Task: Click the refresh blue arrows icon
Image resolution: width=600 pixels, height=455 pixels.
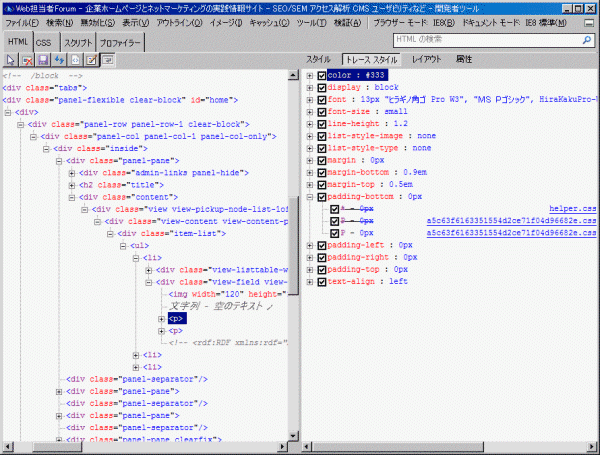Action: (59, 60)
